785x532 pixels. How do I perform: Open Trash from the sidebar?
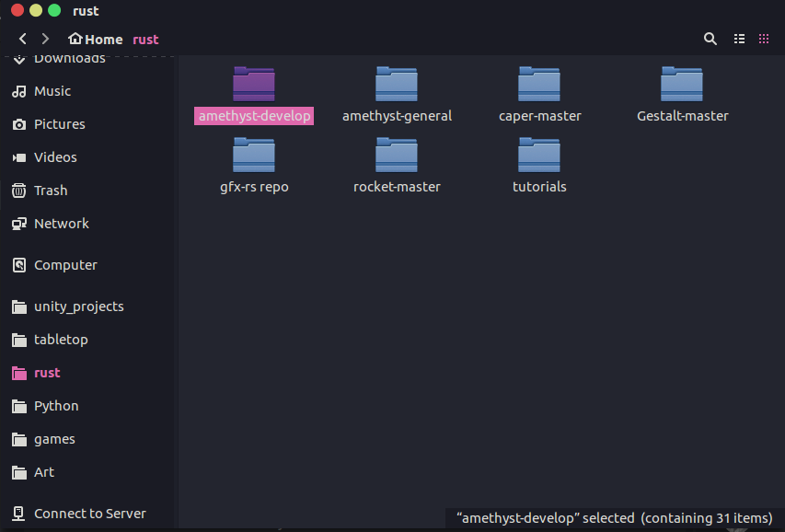click(x=51, y=191)
